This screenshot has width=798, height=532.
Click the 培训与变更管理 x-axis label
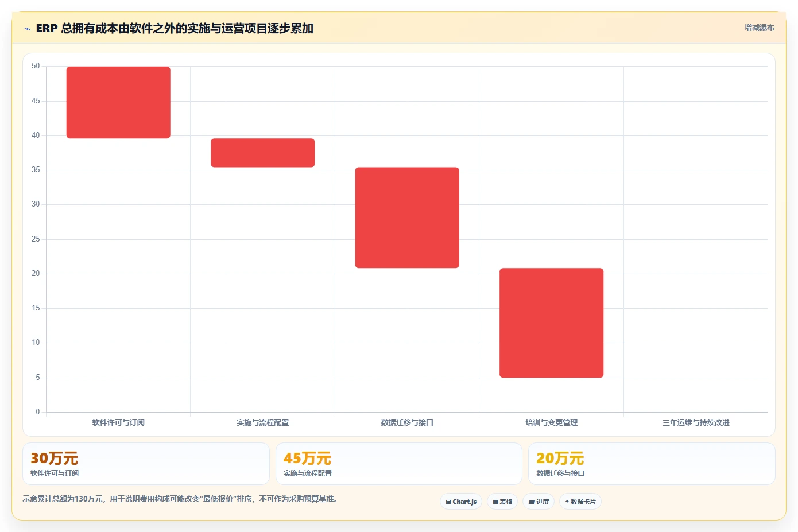[x=551, y=422]
